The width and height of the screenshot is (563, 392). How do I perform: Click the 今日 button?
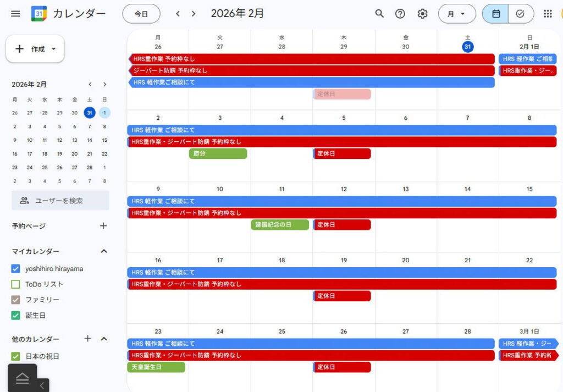141,14
